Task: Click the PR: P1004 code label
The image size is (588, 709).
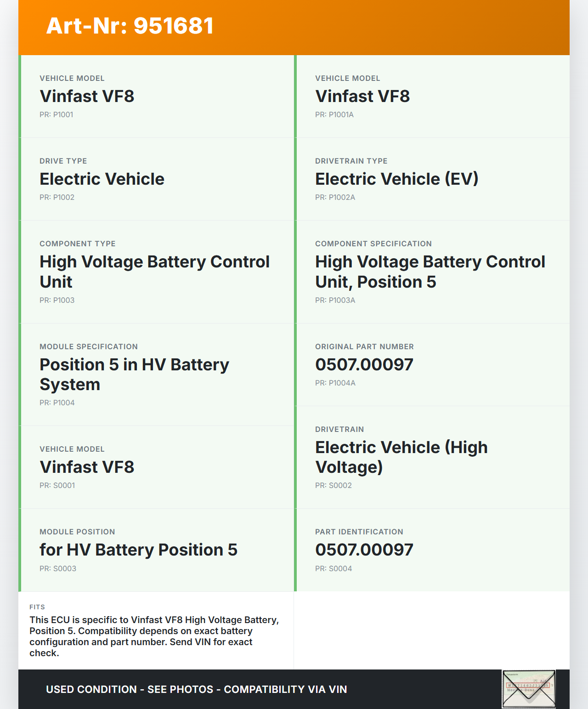Action: [57, 403]
